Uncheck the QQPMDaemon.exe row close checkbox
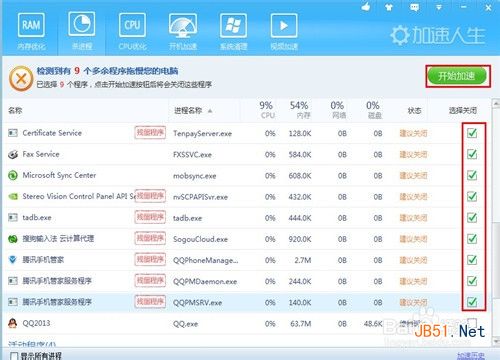This screenshot has height=360, width=500. tap(472, 281)
